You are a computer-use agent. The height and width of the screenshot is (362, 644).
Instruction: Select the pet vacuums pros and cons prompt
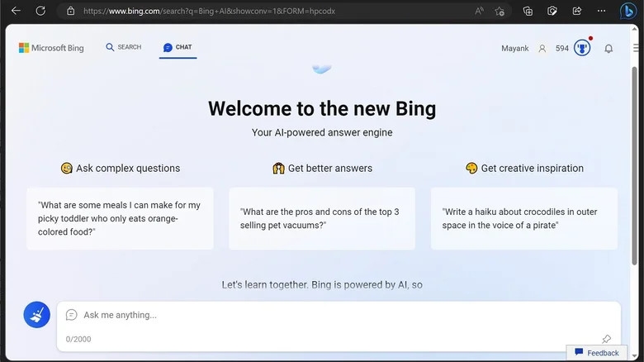322,218
